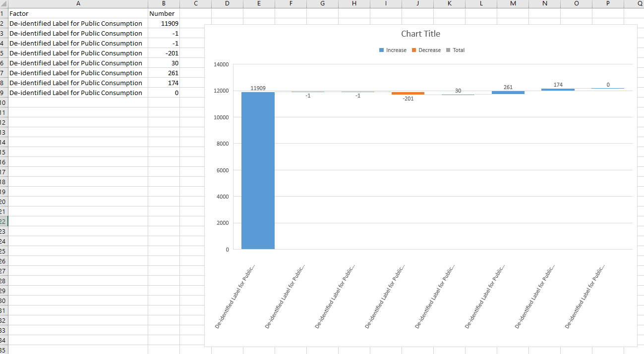
Task: Click the column G header
Action: (x=322, y=4)
